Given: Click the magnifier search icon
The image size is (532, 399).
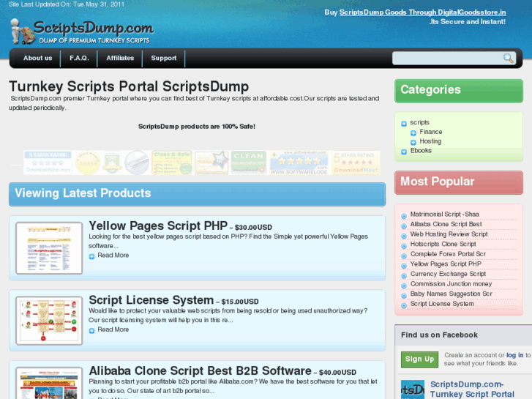Looking at the screenshot, I should (x=508, y=58).
